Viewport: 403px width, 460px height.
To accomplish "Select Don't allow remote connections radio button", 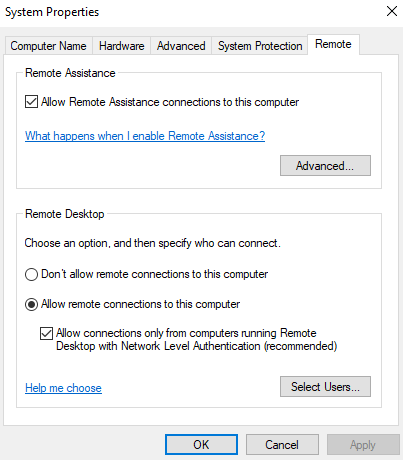I will tap(31, 275).
